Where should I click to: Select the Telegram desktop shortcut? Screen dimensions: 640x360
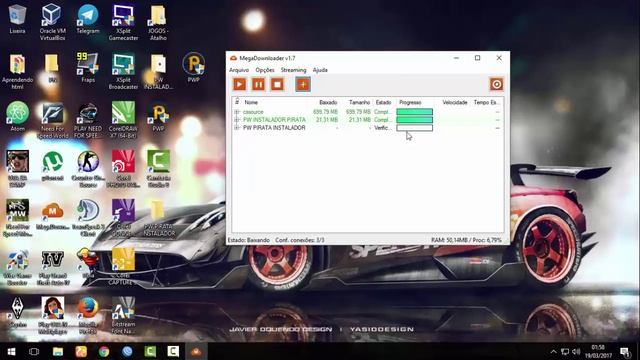pos(88,19)
